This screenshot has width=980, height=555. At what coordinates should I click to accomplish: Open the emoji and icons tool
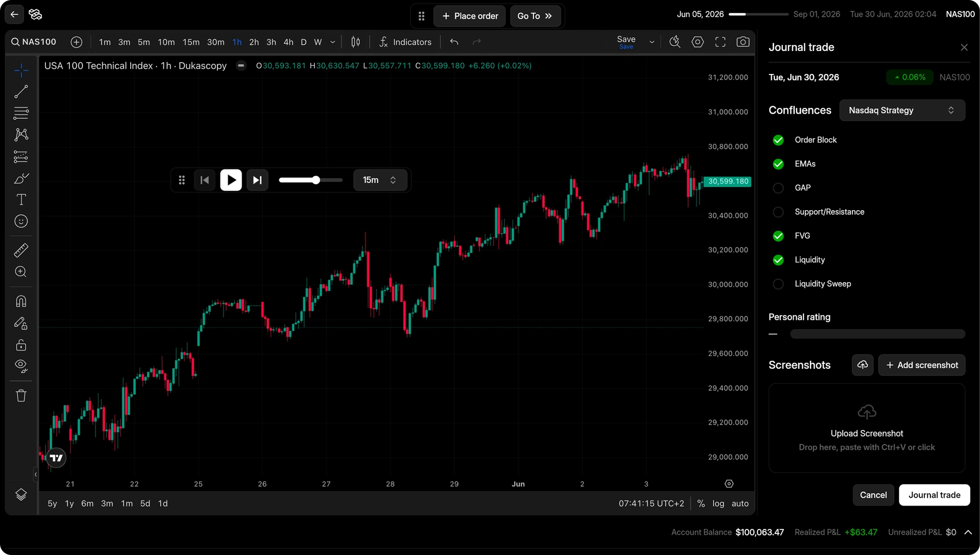point(21,221)
